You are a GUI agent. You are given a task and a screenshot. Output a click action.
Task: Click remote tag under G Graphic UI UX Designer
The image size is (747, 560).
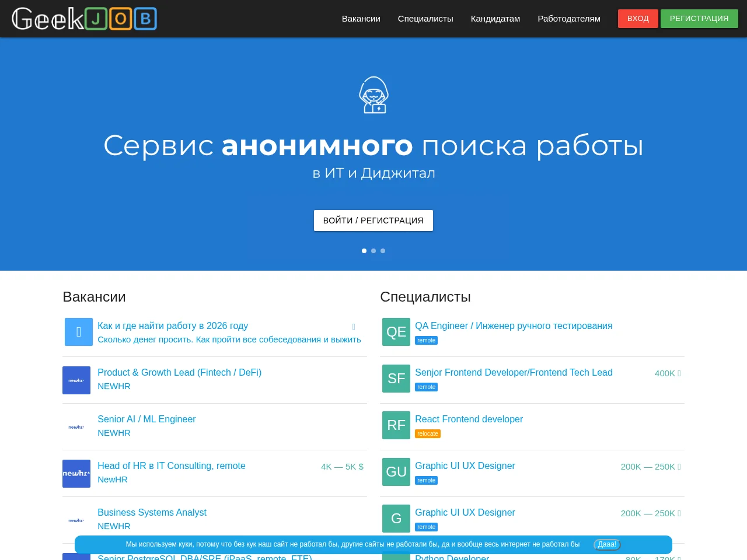coord(426,527)
